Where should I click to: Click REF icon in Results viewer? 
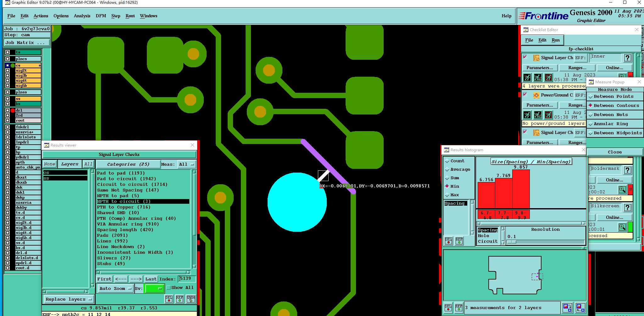pos(180,299)
